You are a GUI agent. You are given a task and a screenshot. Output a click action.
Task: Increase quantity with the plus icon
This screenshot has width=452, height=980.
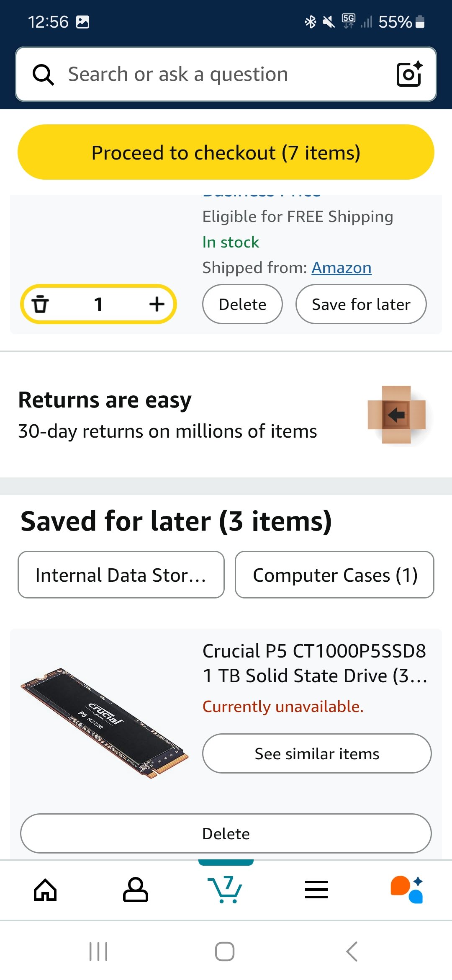(157, 304)
